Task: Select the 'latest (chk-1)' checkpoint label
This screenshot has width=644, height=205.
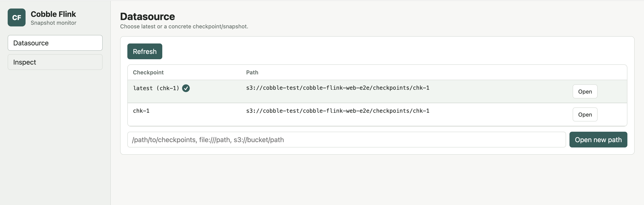Action: (x=156, y=88)
